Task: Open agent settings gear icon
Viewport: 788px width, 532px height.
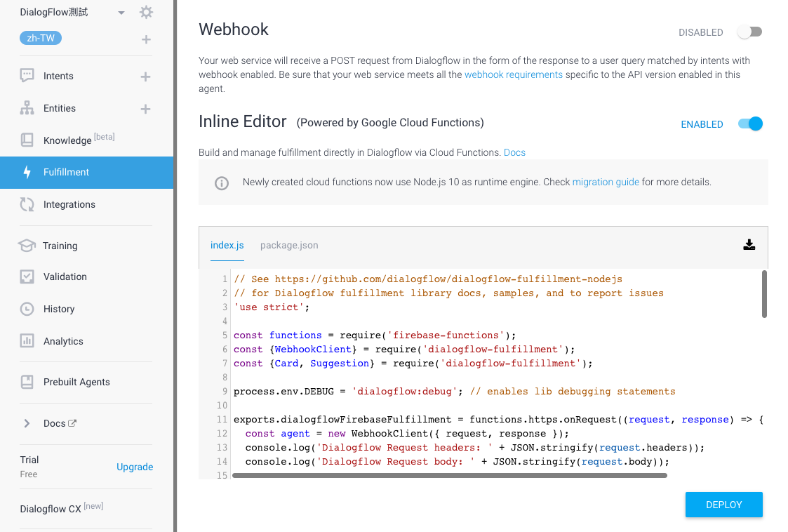Action: 146,12
